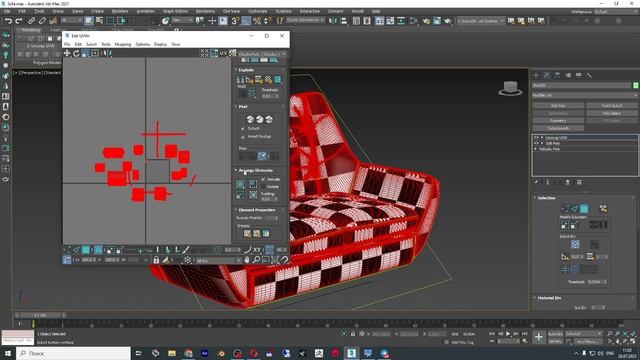Screen dimensions: 640x360
Task: Click the TurboSmooth modifier button
Action: 558,128
